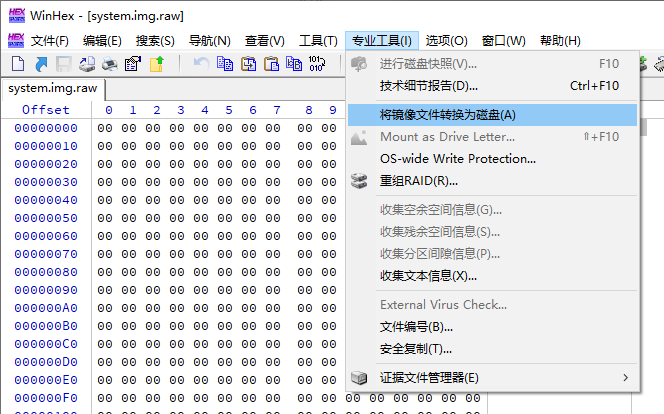Click the Offset column header
This screenshot has width=664, height=414.
tap(46, 110)
